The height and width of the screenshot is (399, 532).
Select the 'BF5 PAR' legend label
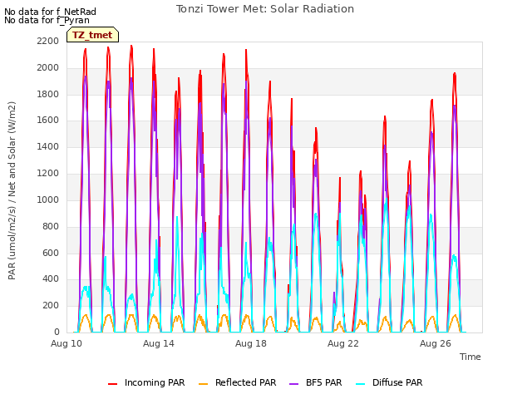tap(323, 382)
